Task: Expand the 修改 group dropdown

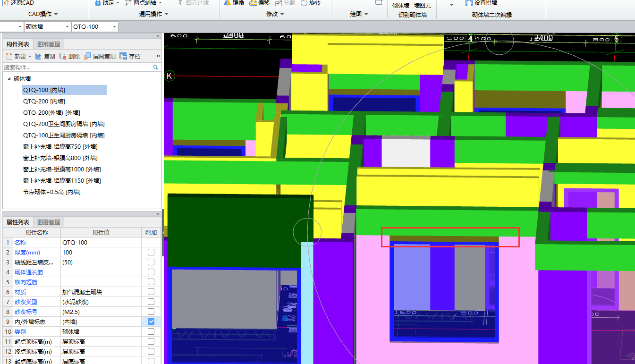Action: click(x=282, y=15)
